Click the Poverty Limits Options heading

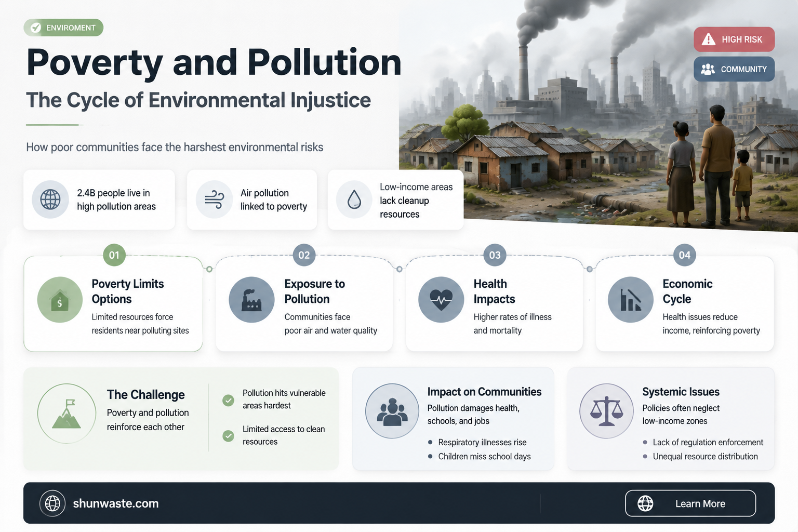(128, 291)
